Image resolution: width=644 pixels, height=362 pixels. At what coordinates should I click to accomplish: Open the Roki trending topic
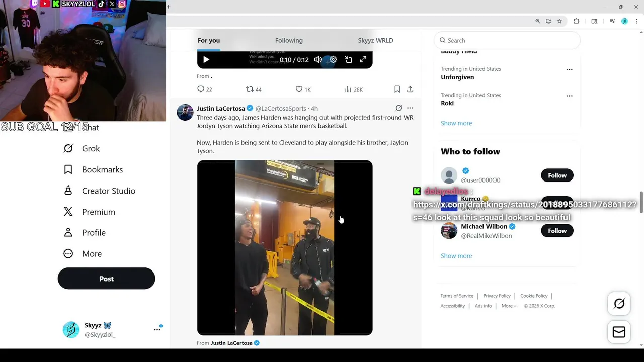click(447, 103)
